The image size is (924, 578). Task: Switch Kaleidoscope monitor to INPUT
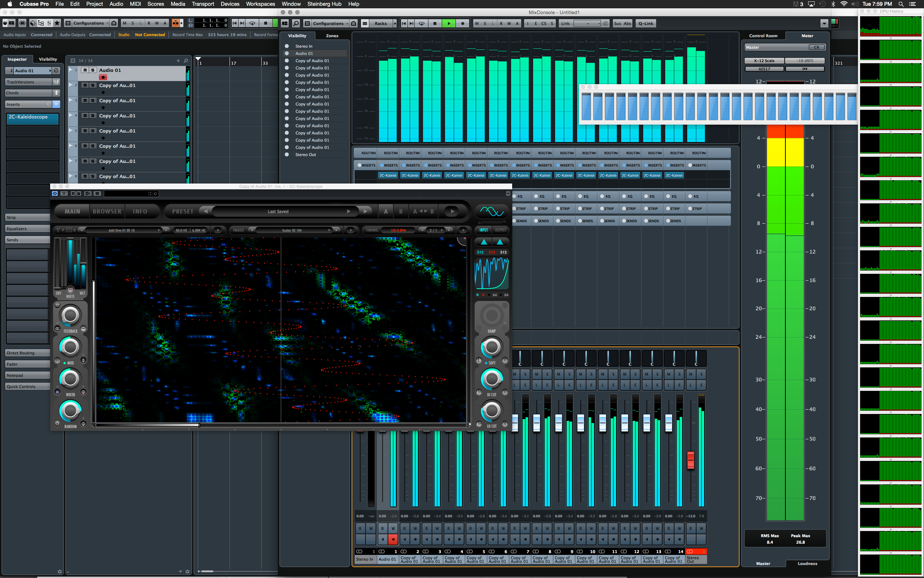click(484, 230)
